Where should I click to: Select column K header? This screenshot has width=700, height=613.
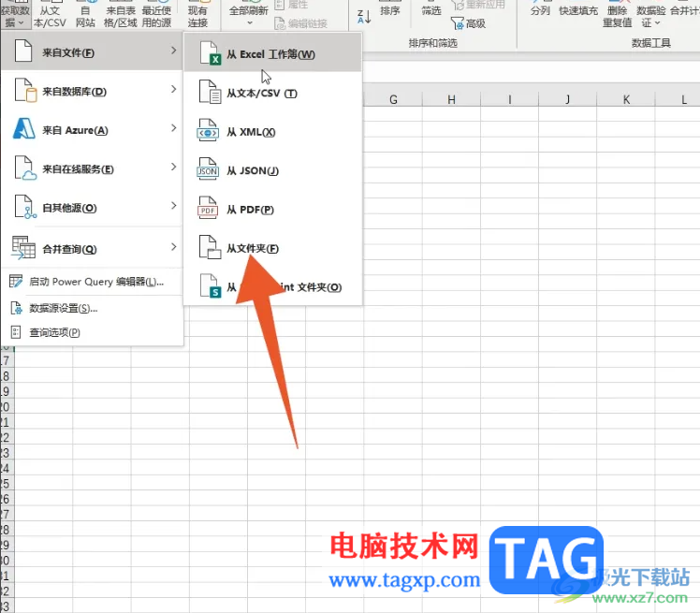pyautogui.click(x=626, y=99)
